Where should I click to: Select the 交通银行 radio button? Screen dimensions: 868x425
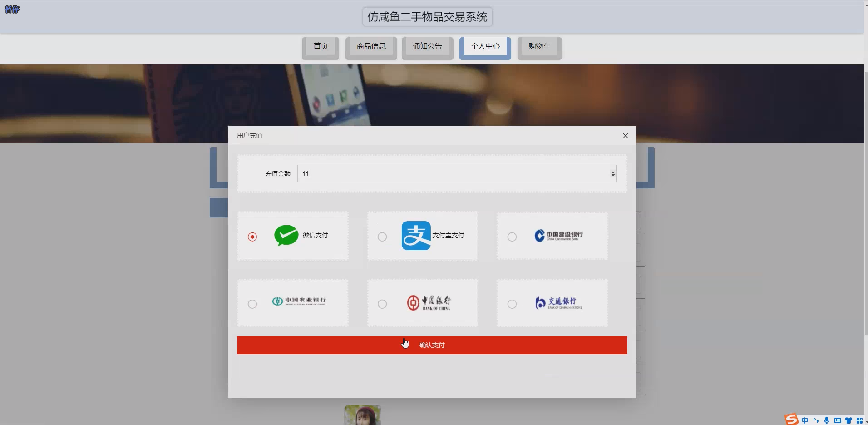(x=512, y=304)
